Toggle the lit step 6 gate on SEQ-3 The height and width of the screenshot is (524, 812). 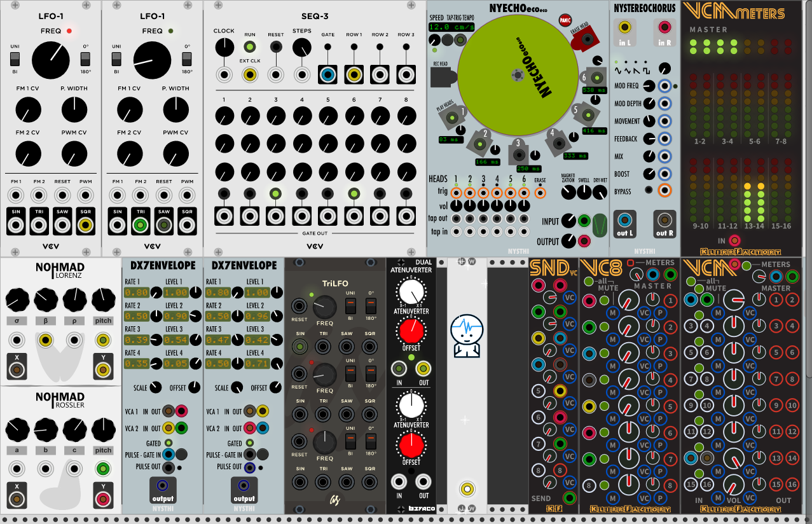(x=354, y=193)
